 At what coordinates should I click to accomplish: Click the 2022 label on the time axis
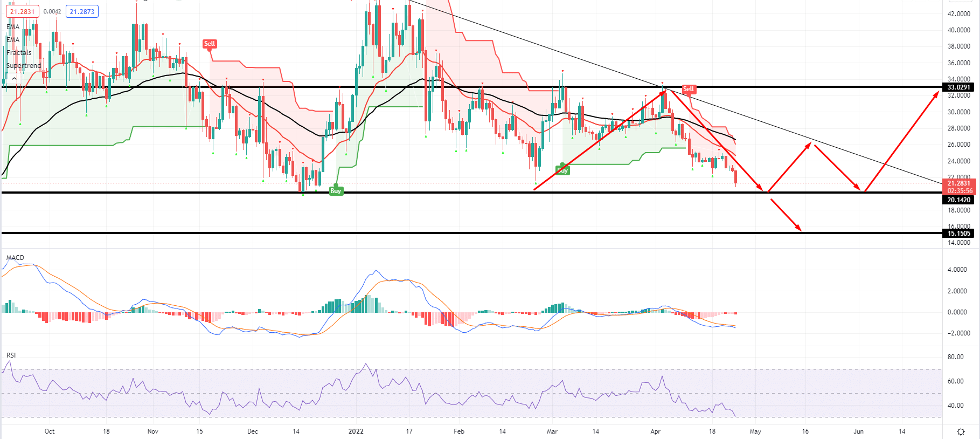click(356, 431)
